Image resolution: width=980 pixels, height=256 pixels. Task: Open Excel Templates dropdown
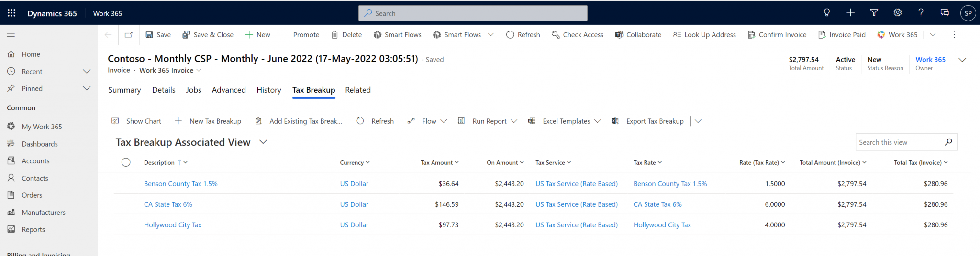coord(565,121)
